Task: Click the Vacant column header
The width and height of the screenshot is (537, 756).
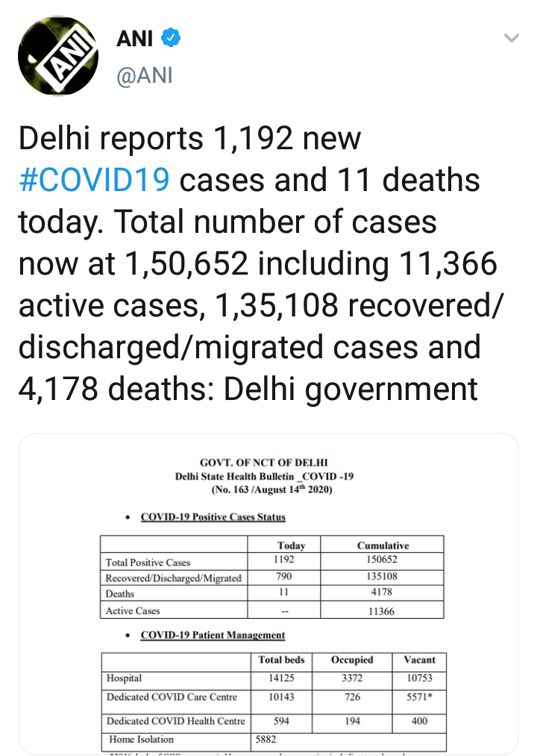Action: 419,660
